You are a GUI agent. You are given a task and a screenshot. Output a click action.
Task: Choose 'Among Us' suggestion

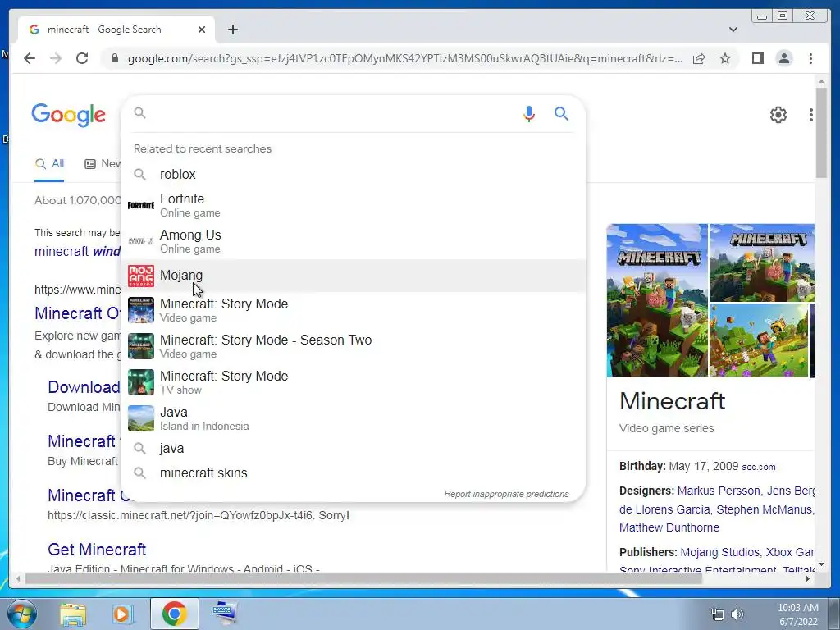click(354, 241)
